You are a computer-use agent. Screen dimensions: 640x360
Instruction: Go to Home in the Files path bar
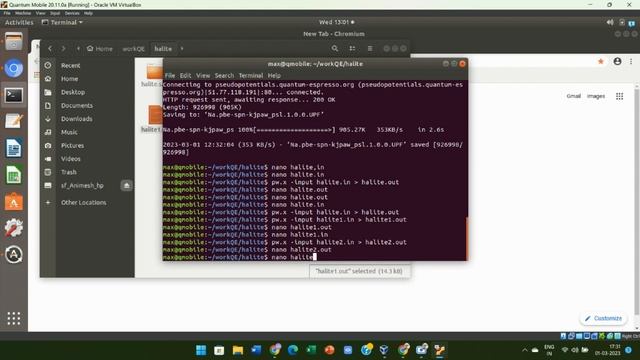(x=100, y=49)
